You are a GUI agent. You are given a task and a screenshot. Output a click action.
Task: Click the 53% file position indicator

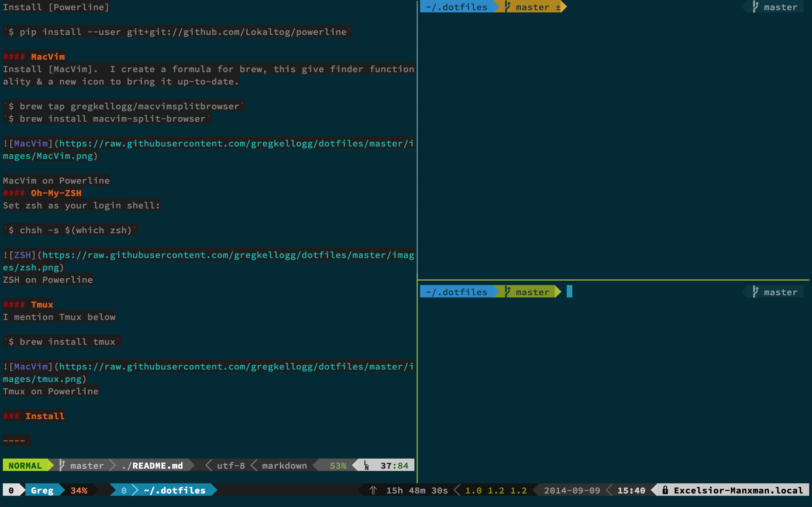(338, 465)
